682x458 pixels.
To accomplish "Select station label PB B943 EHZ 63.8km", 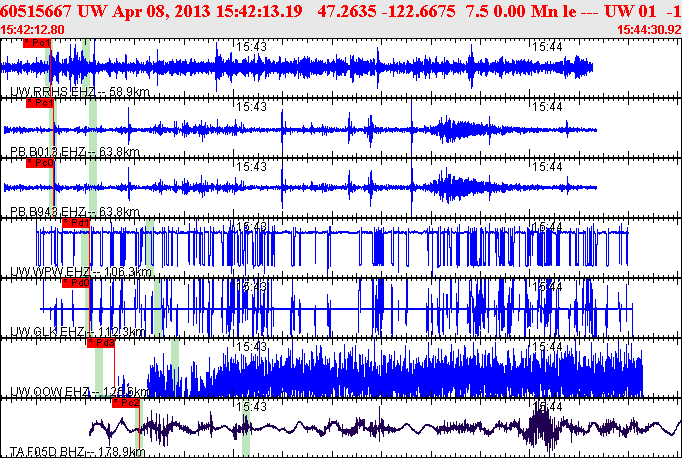I will [75, 211].
